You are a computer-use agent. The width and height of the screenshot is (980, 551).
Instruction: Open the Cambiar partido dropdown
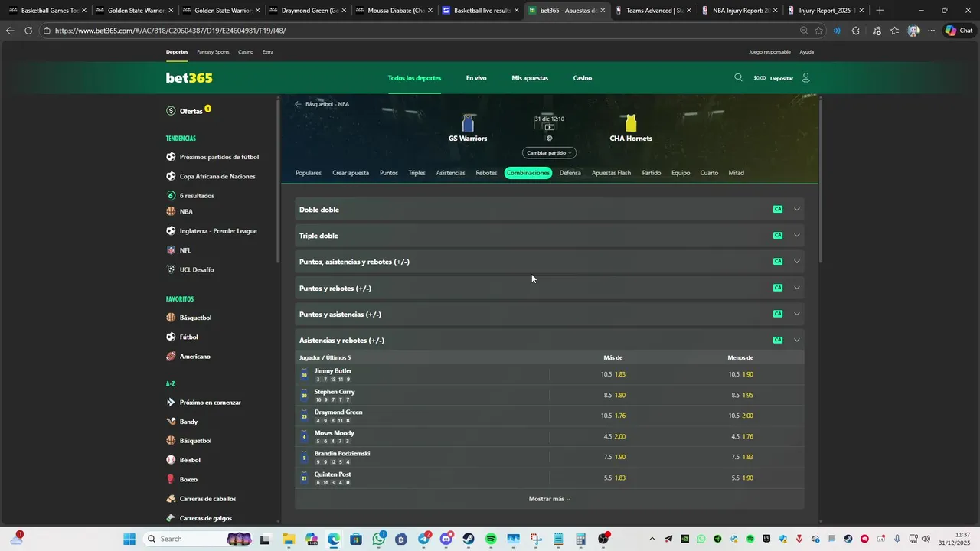[x=549, y=153]
